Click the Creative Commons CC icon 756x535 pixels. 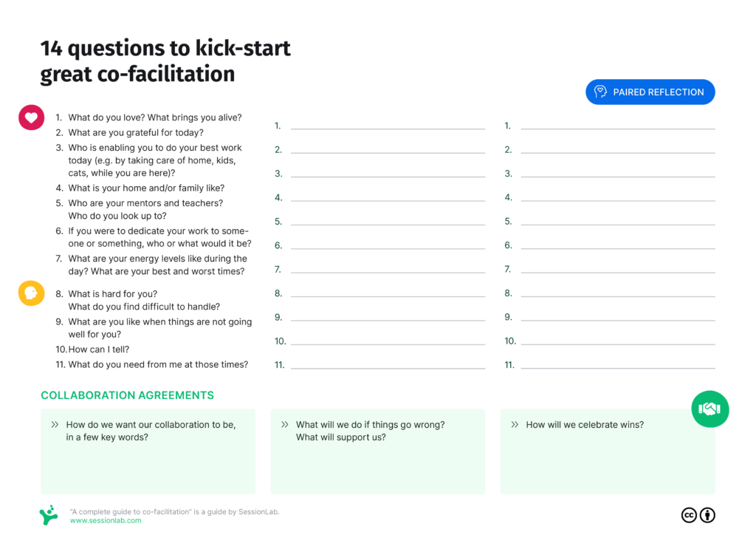click(689, 515)
